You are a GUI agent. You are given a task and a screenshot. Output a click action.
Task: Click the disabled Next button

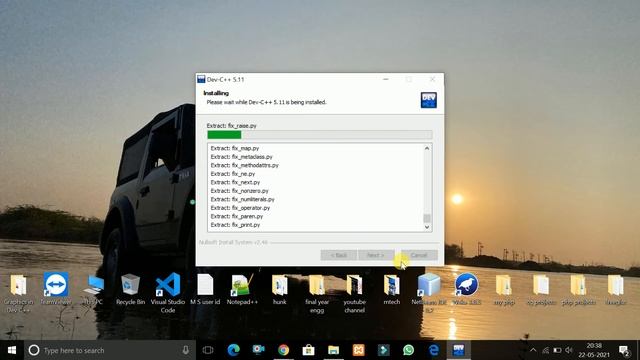tap(376, 255)
